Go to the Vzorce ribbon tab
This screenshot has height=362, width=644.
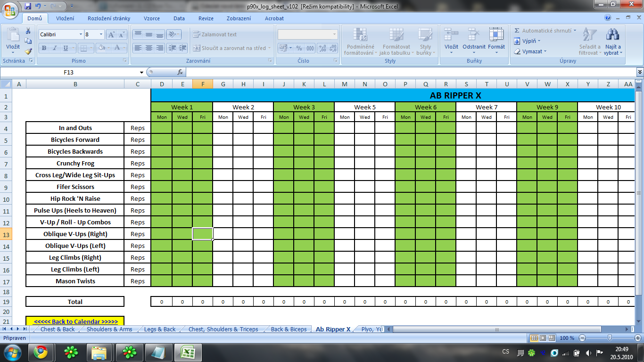tap(152, 18)
